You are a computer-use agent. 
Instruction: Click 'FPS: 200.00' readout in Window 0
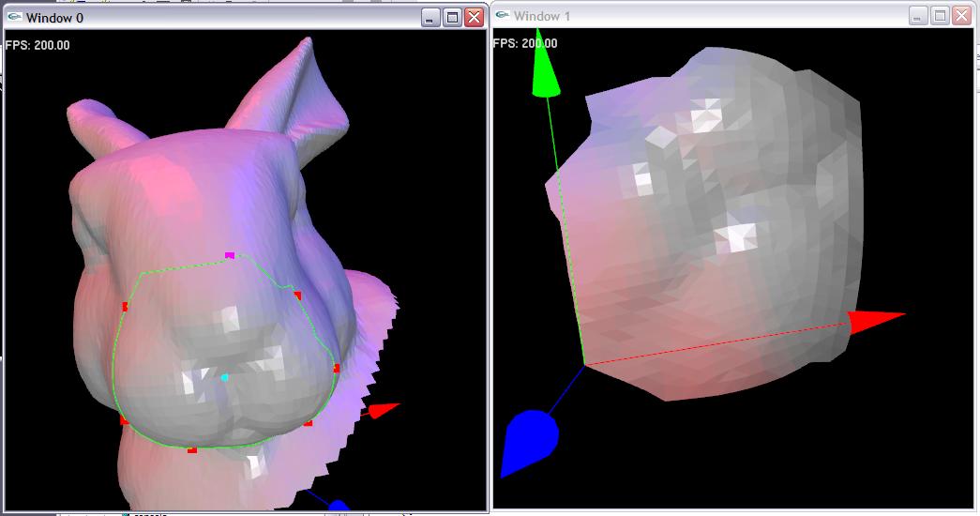pyautogui.click(x=38, y=45)
